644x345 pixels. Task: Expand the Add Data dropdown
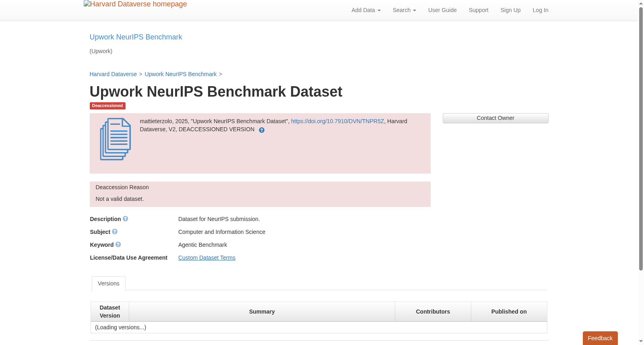(x=366, y=10)
